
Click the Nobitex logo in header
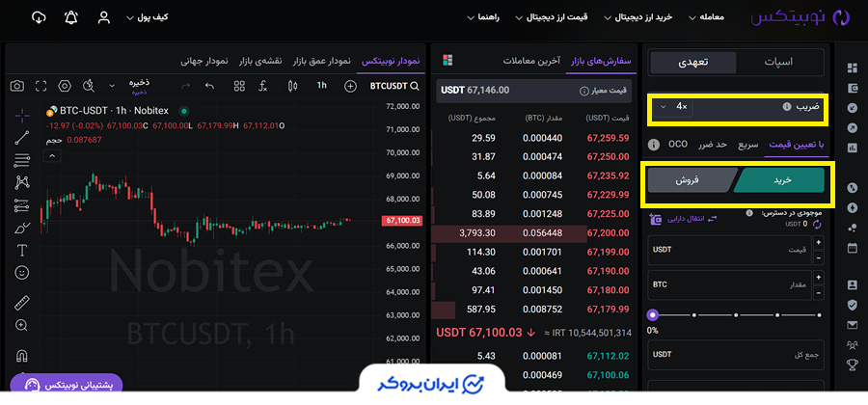click(799, 17)
